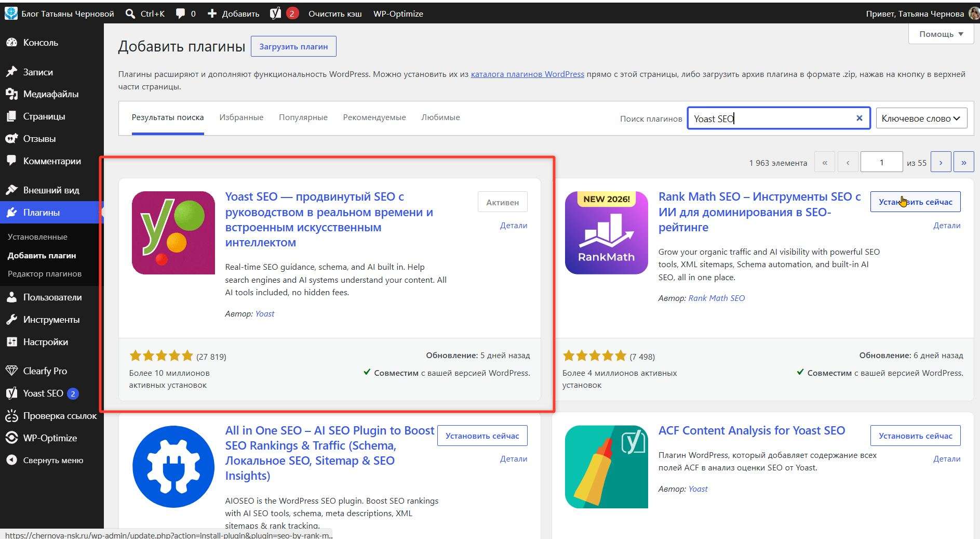Click the ACF Content Analysis logo thumbnail
980x539 pixels.
tap(607, 467)
